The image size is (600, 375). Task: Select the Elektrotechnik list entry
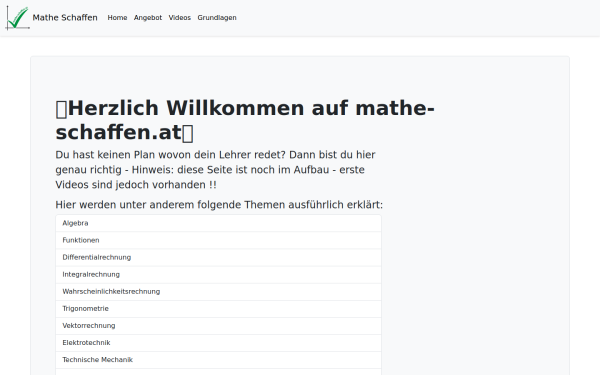coord(218,343)
